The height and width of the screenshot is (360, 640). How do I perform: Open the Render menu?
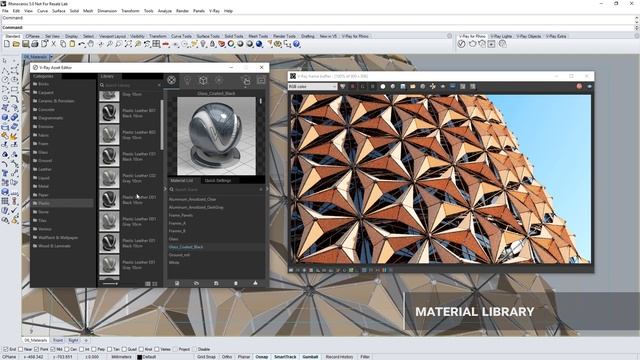tap(182, 11)
